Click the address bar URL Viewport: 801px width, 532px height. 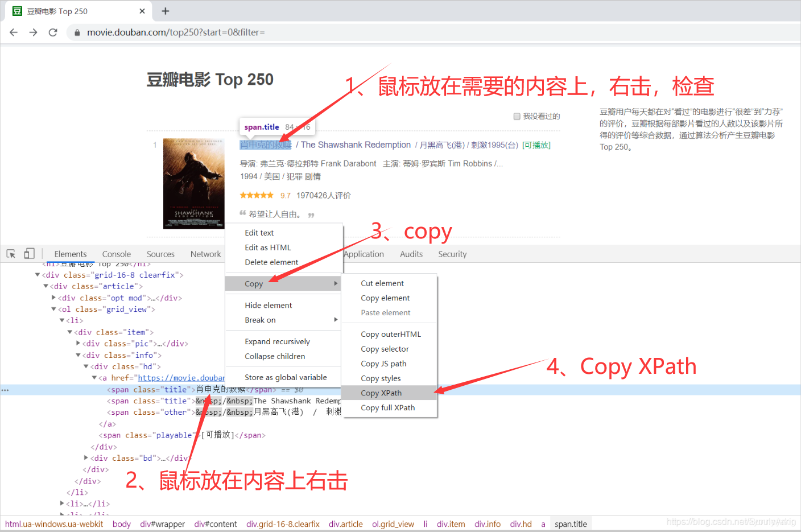coord(176,32)
